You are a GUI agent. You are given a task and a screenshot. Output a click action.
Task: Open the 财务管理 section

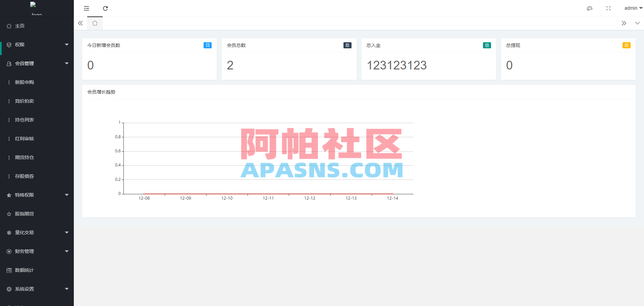coord(24,251)
